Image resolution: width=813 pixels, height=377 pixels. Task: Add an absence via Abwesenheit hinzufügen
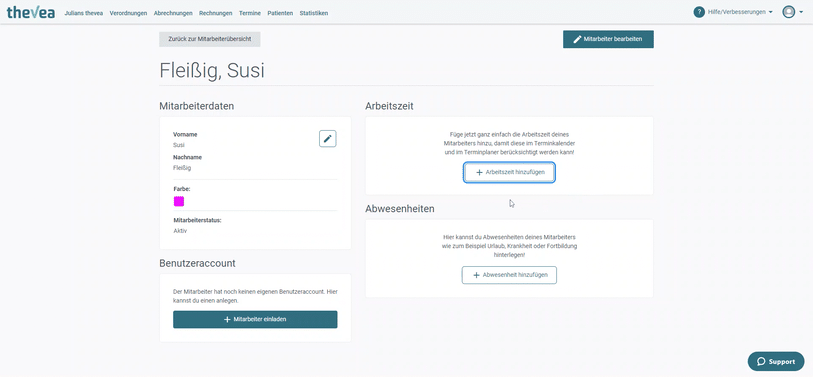coord(509,275)
